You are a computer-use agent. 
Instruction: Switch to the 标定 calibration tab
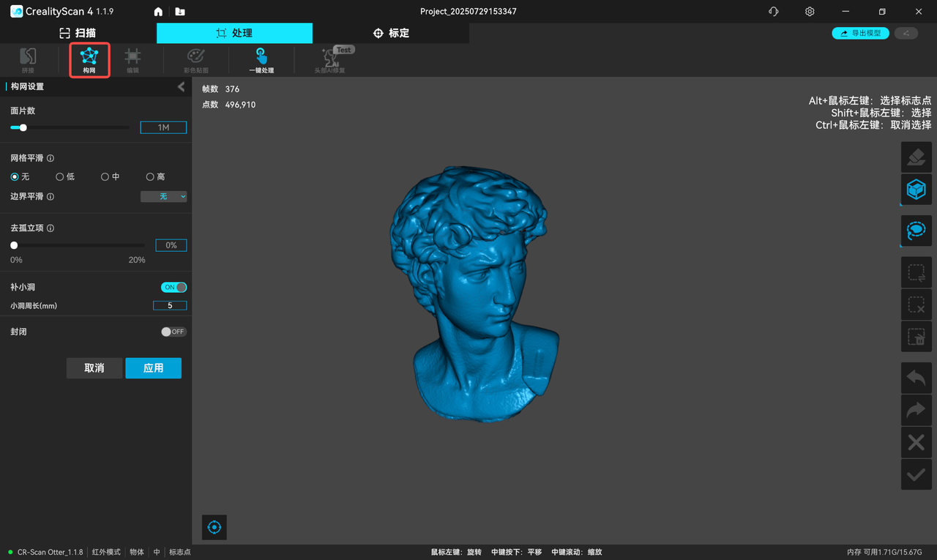[x=391, y=33]
